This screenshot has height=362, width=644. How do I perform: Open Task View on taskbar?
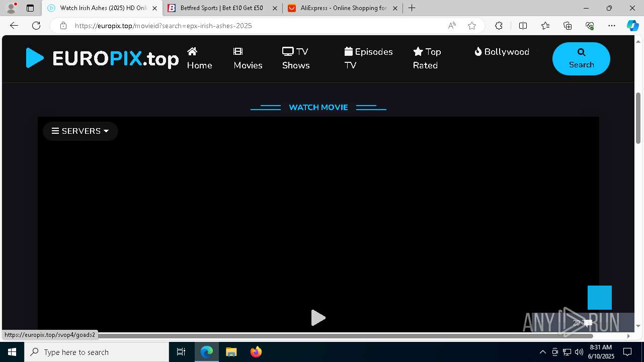coord(181,352)
